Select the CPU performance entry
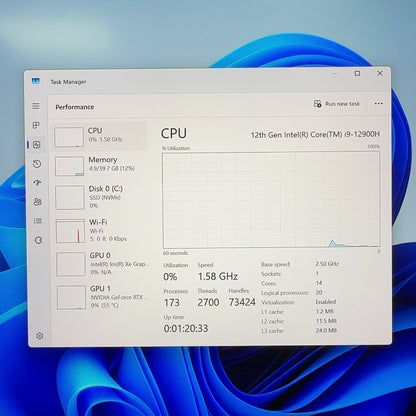Screen dimensions: 416x416 100,136
